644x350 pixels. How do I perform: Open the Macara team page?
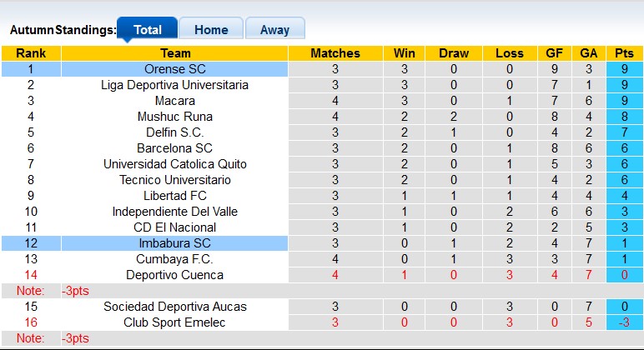(x=175, y=101)
